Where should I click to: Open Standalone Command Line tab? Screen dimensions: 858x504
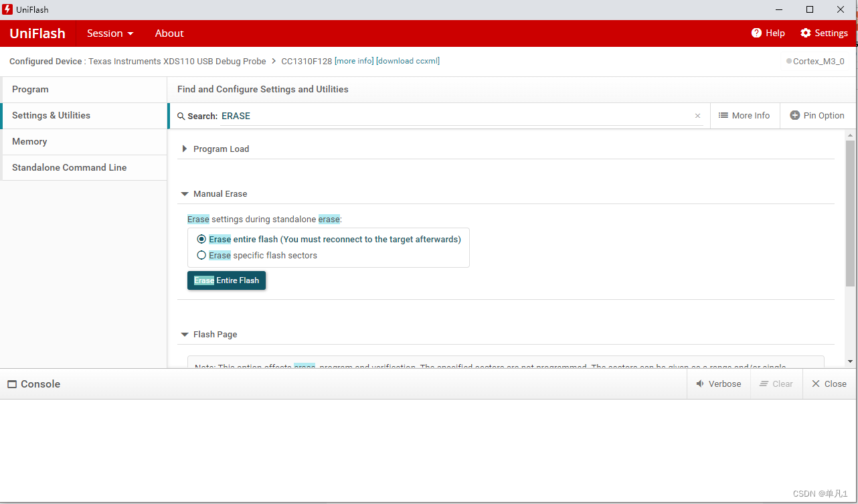[84, 168]
